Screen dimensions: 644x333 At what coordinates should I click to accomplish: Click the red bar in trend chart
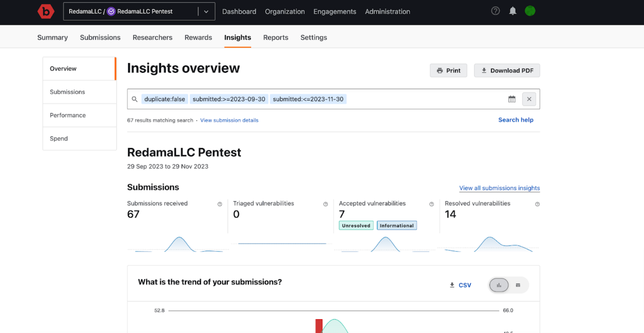pyautogui.click(x=319, y=326)
